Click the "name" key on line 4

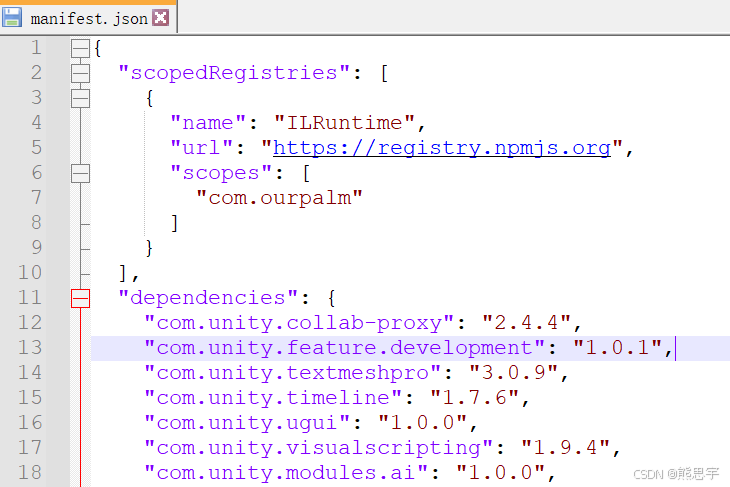[x=208, y=123]
